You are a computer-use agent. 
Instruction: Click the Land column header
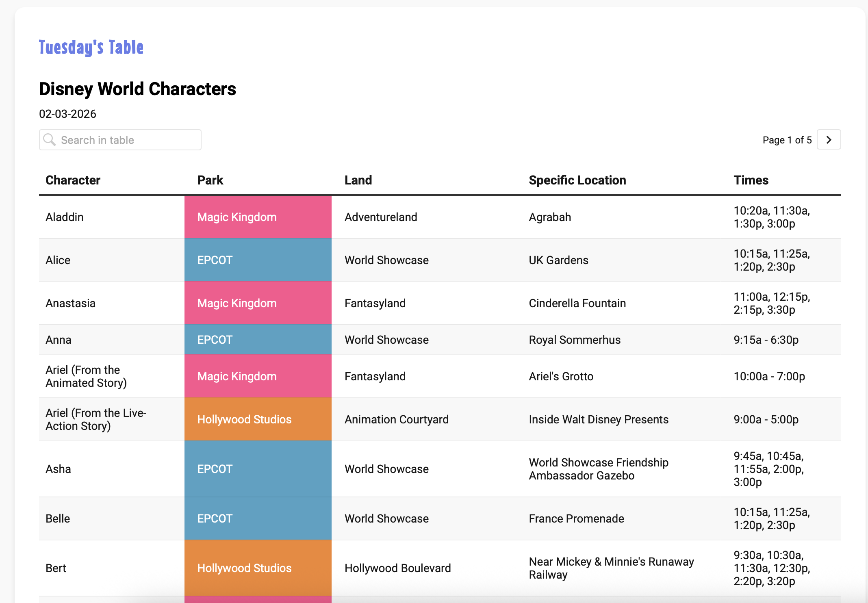click(358, 180)
